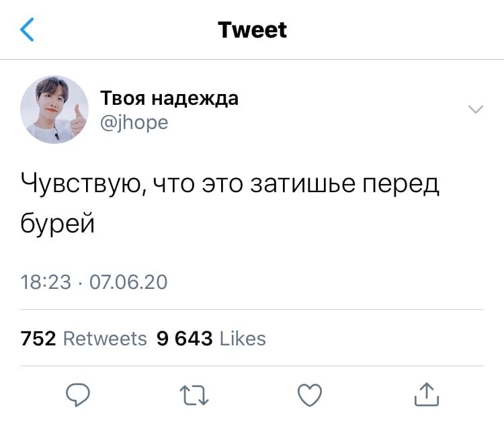
Task: Tap the Tweet title in header
Action: click(252, 30)
